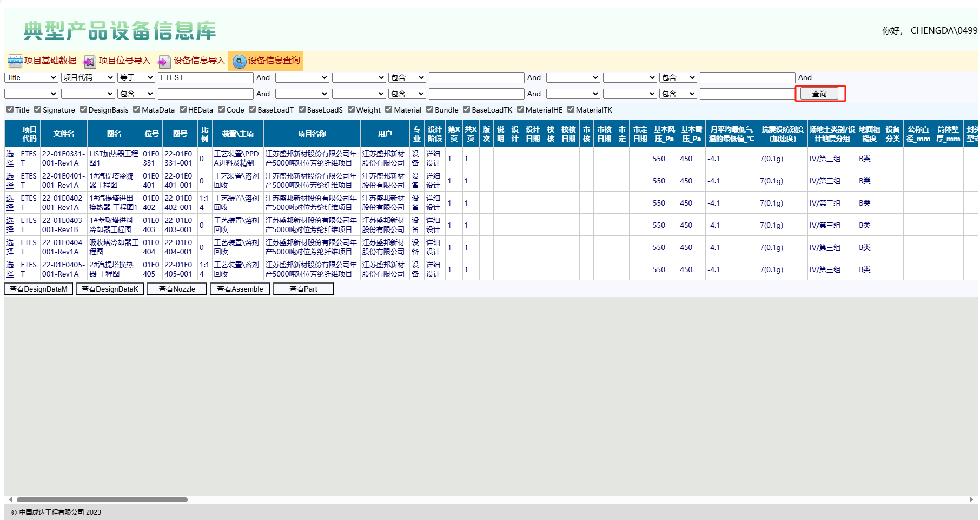This screenshot has width=980, height=520.
Task: Uncheck the Signature checkbox
Action: point(38,109)
